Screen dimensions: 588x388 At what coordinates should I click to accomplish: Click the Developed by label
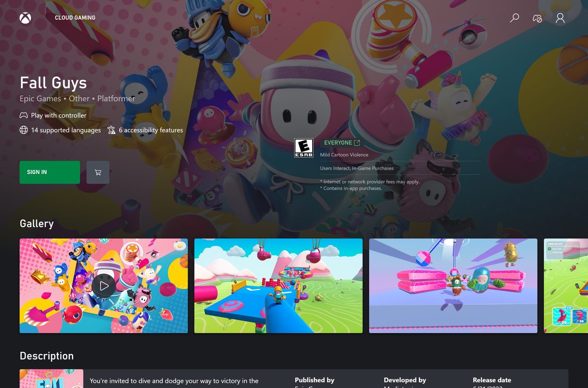pos(405,380)
